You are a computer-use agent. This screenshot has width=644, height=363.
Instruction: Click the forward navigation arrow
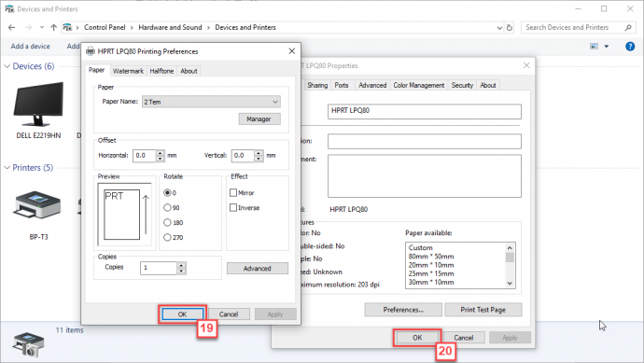28,27
